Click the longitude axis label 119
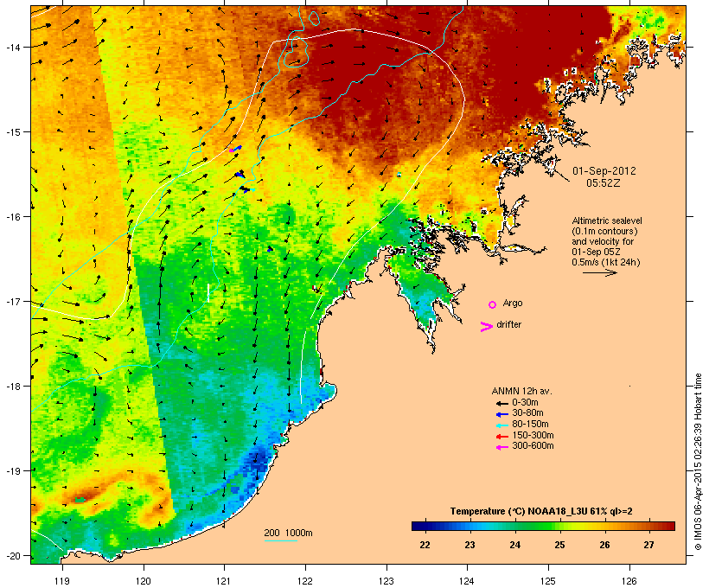Screen dimensions: 709x588 point(62,581)
